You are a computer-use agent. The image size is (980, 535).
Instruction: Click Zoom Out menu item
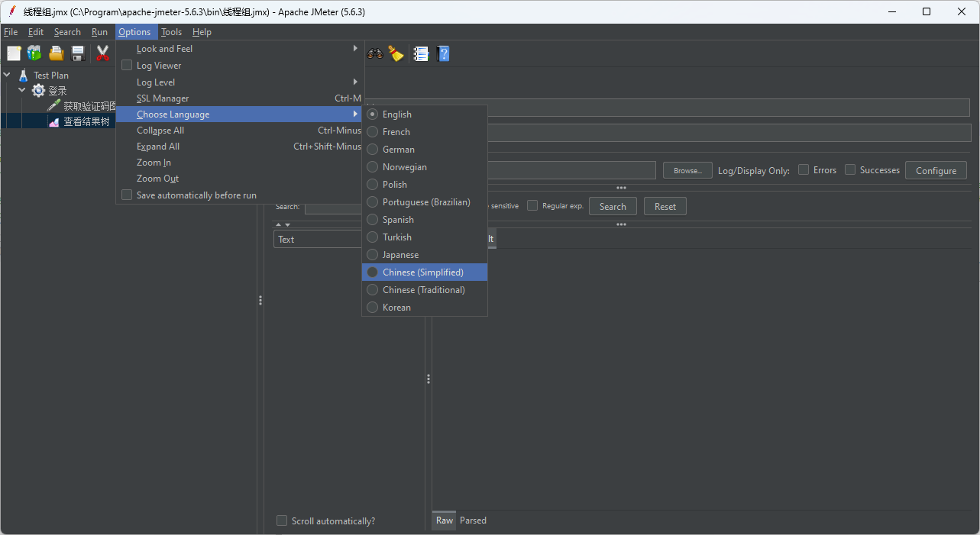(x=240, y=178)
